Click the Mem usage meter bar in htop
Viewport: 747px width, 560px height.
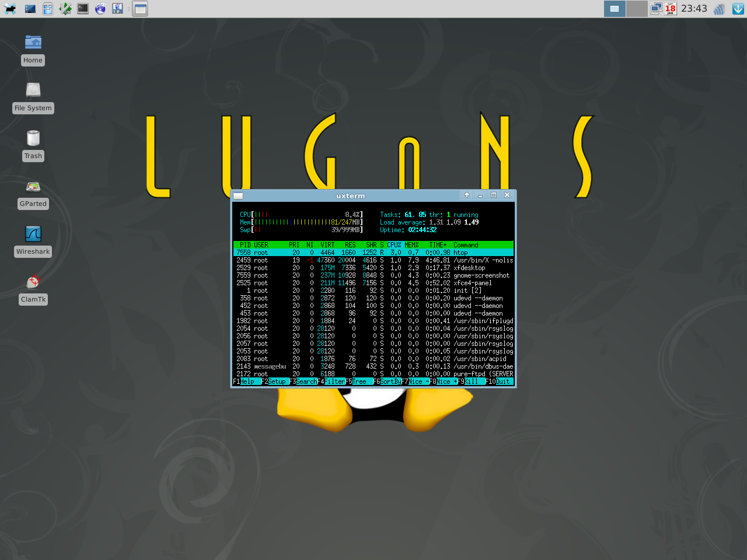[x=301, y=222]
